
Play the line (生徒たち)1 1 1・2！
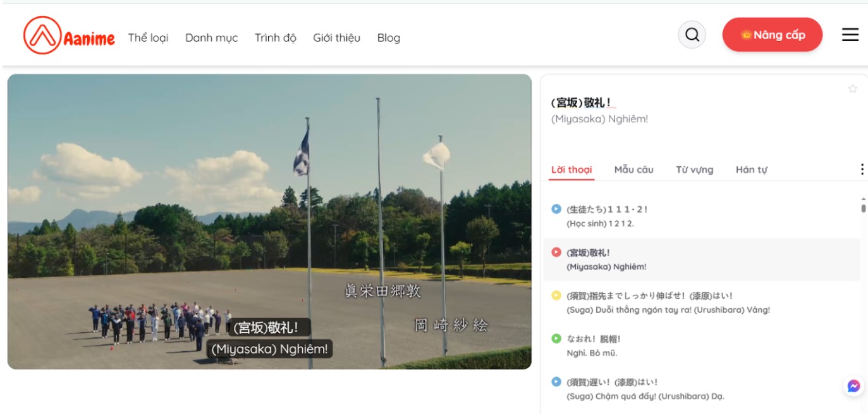(x=556, y=209)
